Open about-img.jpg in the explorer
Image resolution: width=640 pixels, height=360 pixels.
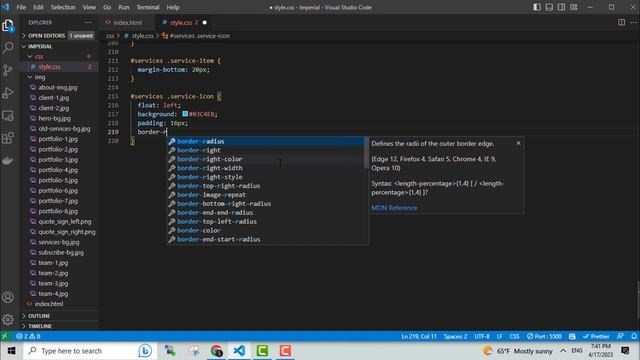pyautogui.click(x=58, y=87)
